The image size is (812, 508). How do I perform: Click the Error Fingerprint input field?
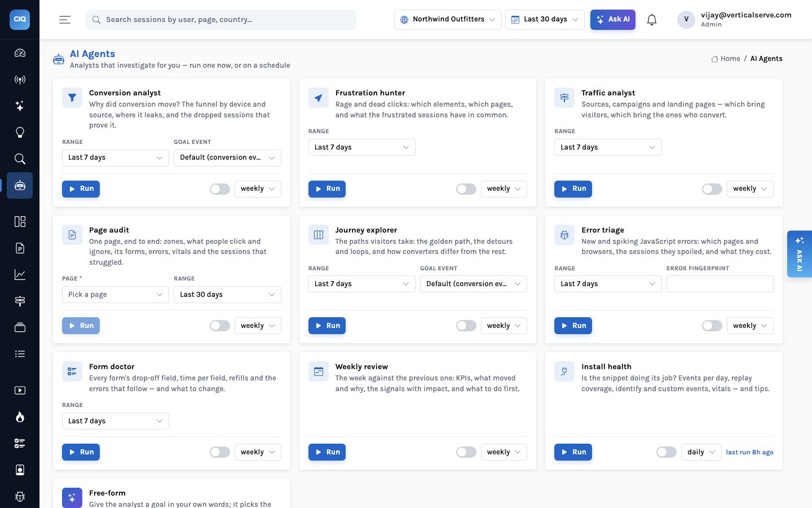coord(720,284)
